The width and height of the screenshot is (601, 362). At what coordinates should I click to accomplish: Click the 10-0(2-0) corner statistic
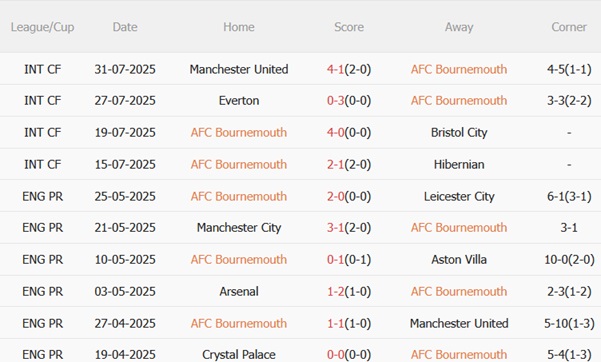569,260
